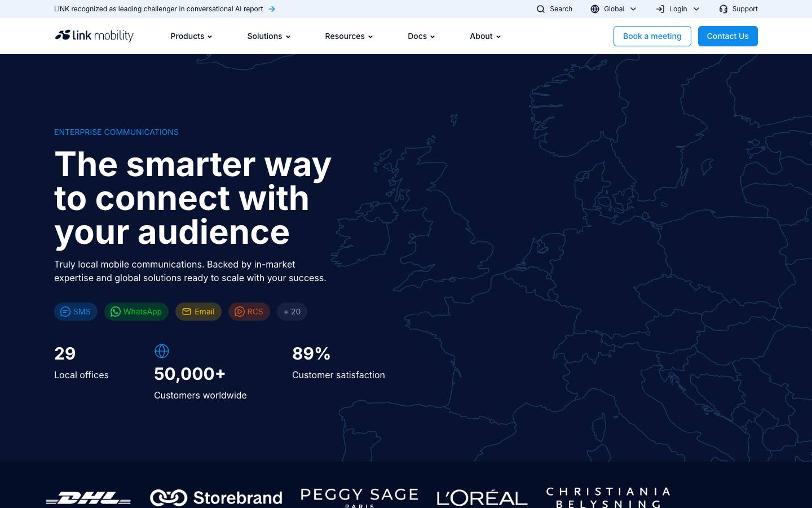Screen dimensions: 812x508
Task: Click the Search label in top bar
Action: 561,9
